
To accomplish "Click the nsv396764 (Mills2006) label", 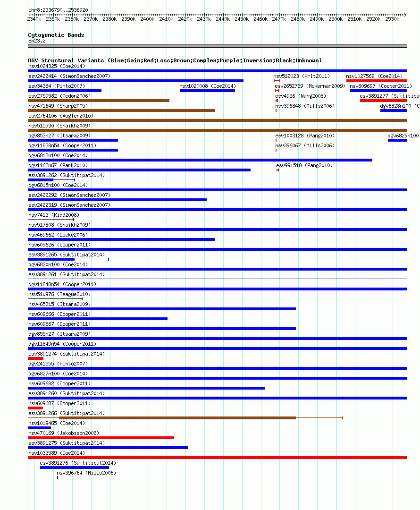I will [x=86, y=473].
